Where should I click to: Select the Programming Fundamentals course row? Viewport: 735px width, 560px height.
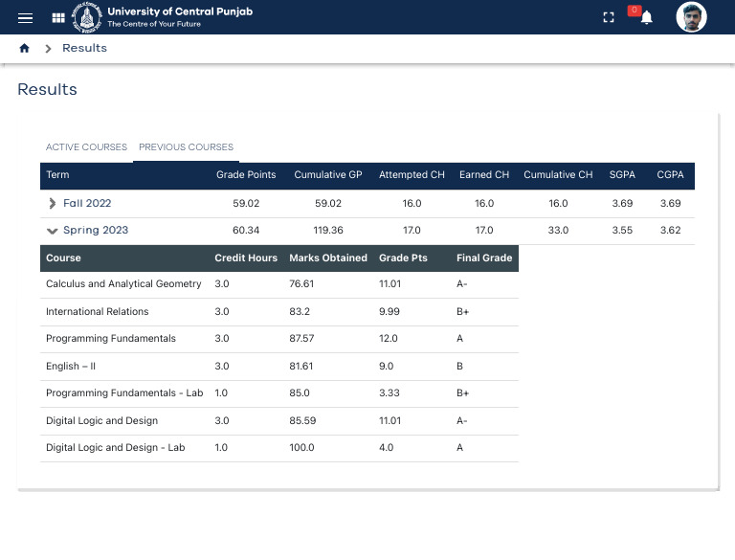(111, 339)
